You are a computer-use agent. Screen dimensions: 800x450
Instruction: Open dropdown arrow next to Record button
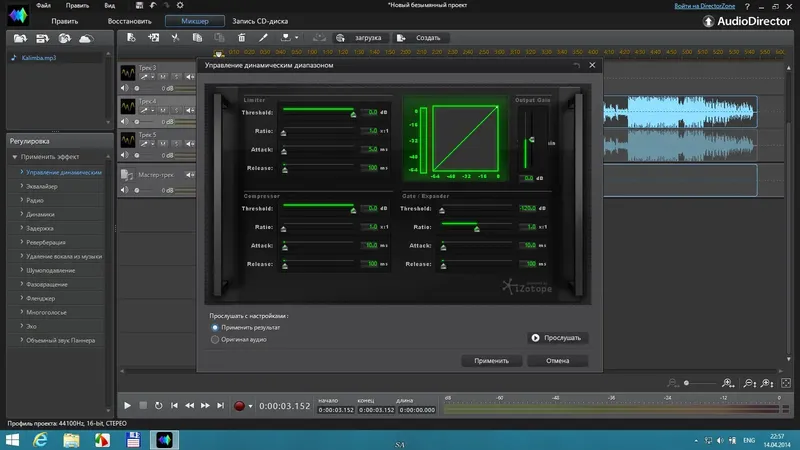(x=251, y=407)
